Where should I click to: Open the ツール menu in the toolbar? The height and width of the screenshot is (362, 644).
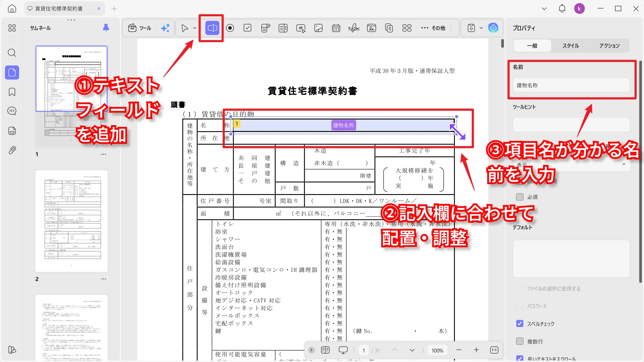[x=140, y=28]
